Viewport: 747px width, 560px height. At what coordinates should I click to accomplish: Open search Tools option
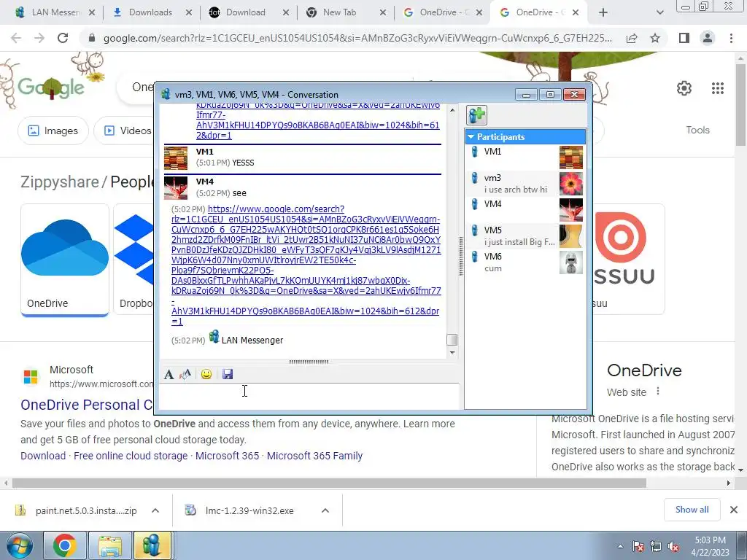coord(697,130)
